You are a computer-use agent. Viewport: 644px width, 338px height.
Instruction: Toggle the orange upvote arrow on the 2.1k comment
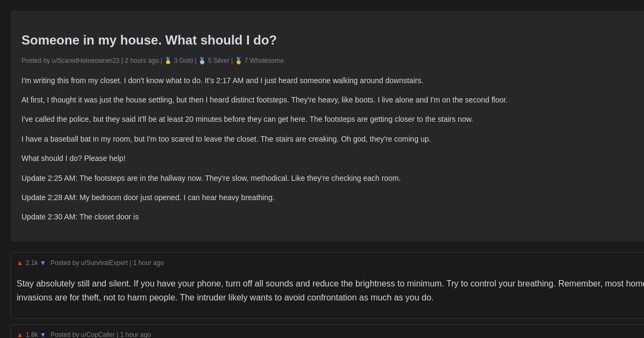click(x=20, y=262)
